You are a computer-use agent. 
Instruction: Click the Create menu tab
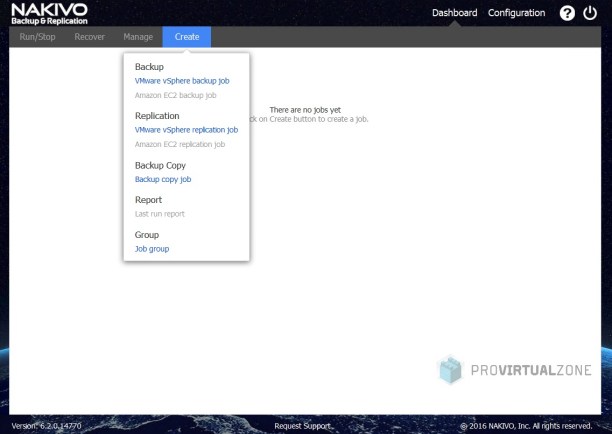tap(187, 37)
